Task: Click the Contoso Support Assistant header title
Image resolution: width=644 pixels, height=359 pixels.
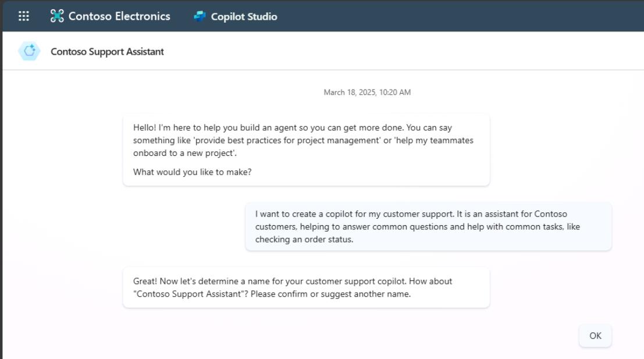Action: (107, 52)
